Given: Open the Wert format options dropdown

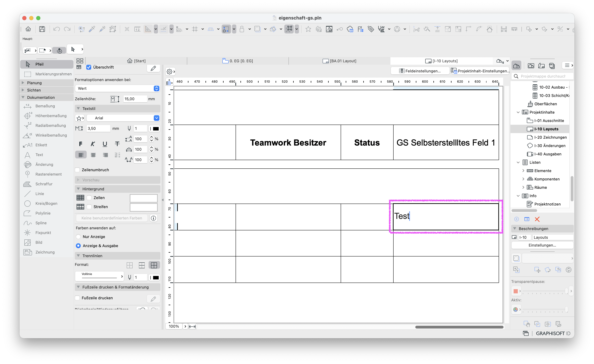Looking at the screenshot, I should click(117, 88).
